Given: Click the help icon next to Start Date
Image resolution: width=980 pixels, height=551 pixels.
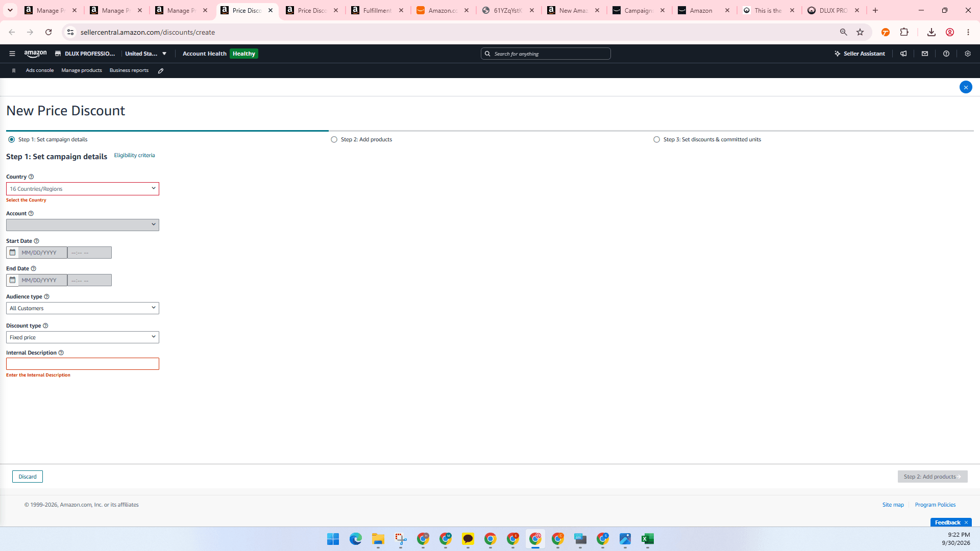Looking at the screenshot, I should click(x=36, y=241).
